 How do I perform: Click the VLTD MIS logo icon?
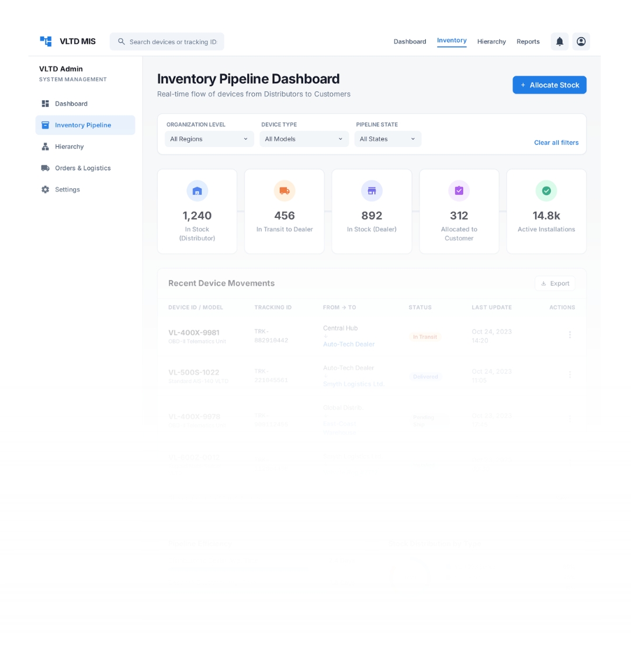[46, 41]
